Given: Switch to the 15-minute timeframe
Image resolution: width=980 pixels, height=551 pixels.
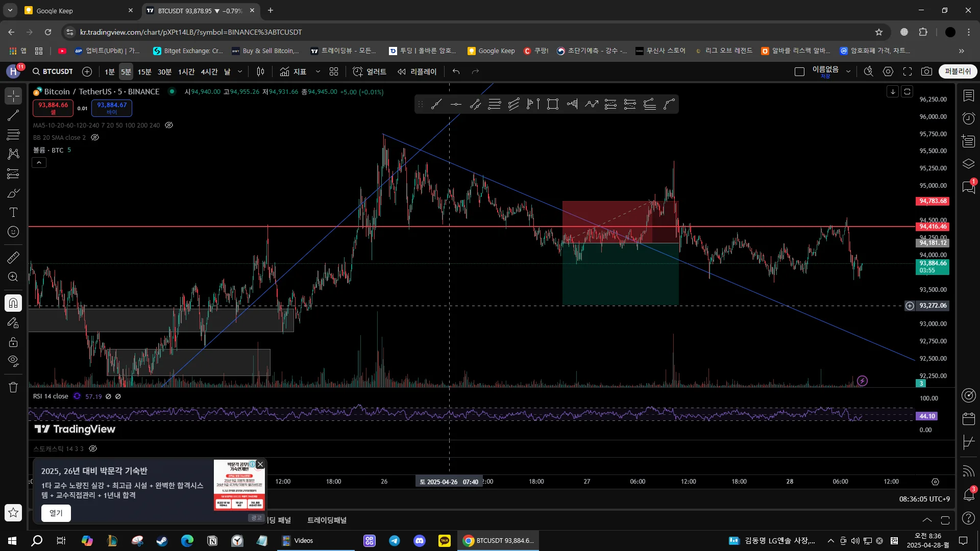Looking at the screenshot, I should pos(144,72).
